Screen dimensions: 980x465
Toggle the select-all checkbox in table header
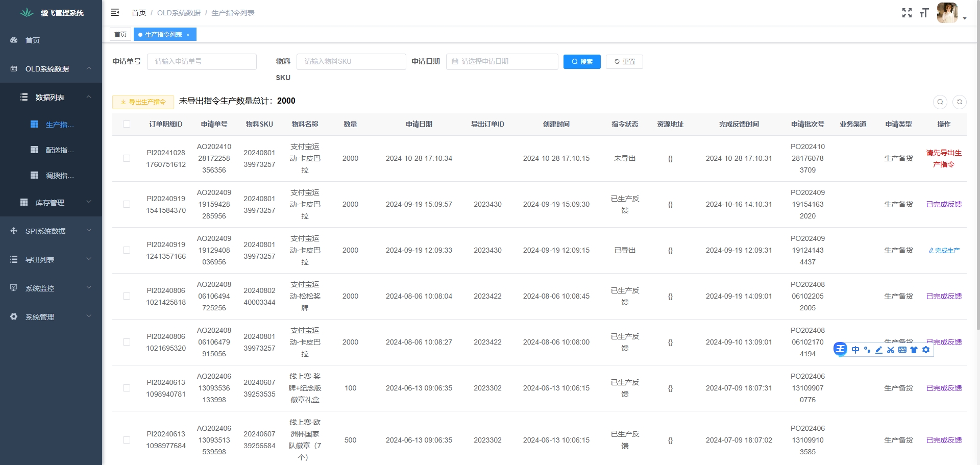[x=127, y=124]
